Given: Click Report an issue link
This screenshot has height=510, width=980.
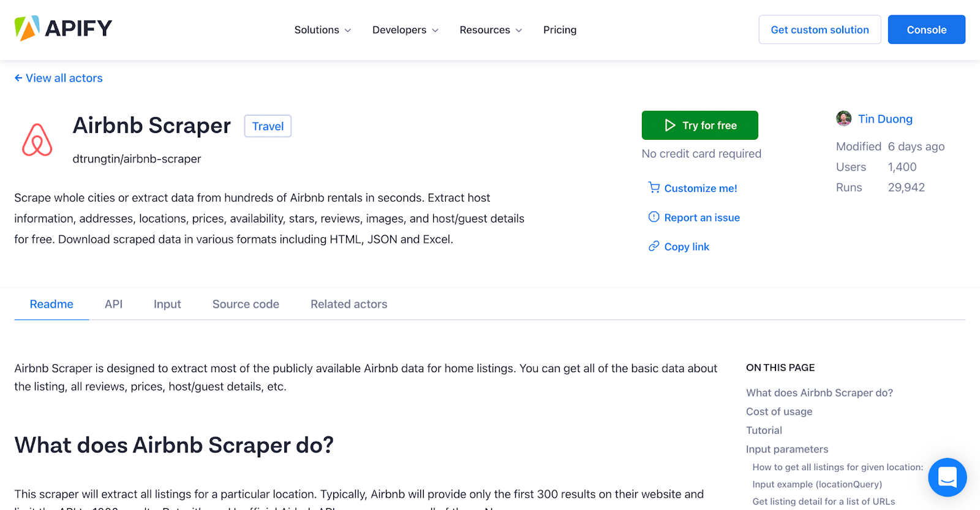Looking at the screenshot, I should [702, 218].
